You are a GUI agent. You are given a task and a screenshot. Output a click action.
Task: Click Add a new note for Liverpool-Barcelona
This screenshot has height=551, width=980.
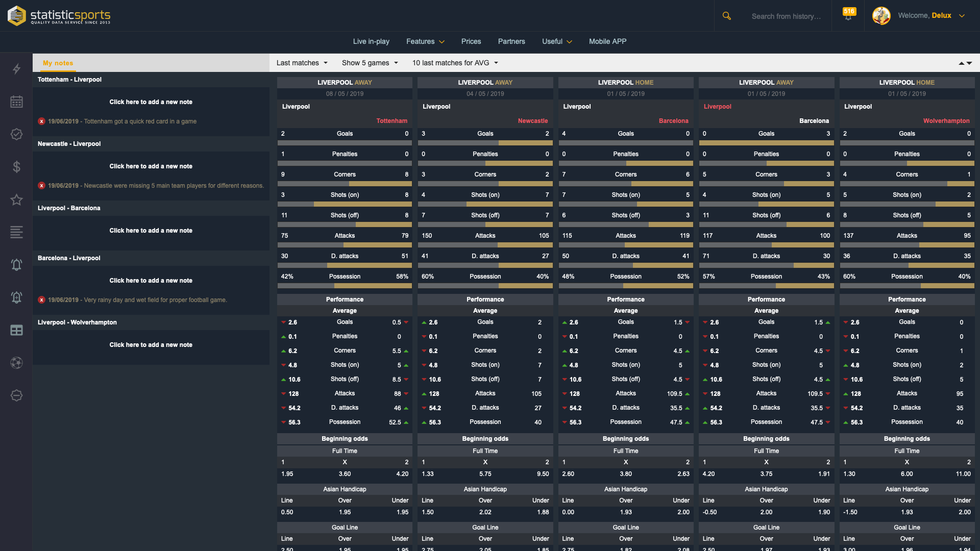(x=151, y=230)
